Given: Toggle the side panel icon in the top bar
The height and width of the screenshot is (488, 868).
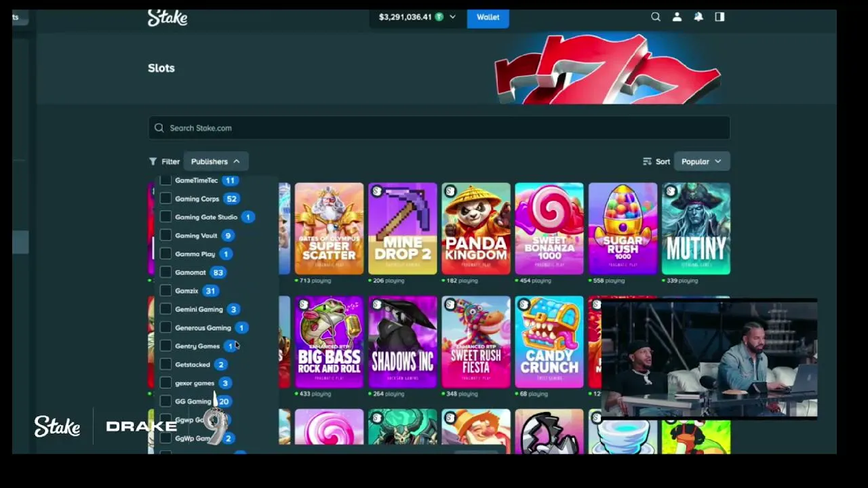Looking at the screenshot, I should (x=719, y=17).
